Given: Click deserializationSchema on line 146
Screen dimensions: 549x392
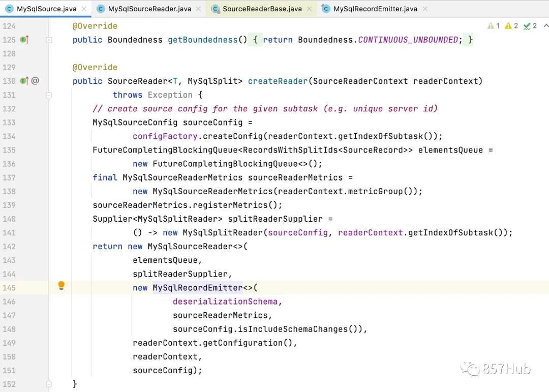Looking at the screenshot, I should tap(225, 301).
